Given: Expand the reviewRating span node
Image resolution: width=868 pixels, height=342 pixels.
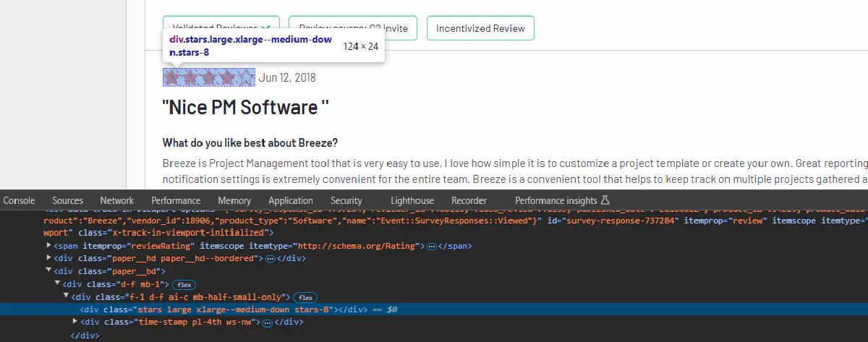Looking at the screenshot, I should (x=48, y=246).
